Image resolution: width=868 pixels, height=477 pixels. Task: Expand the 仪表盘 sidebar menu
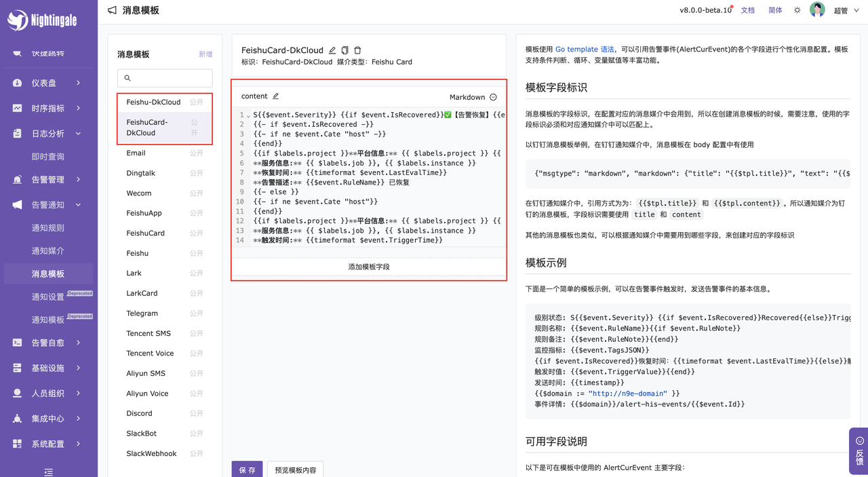click(x=49, y=83)
